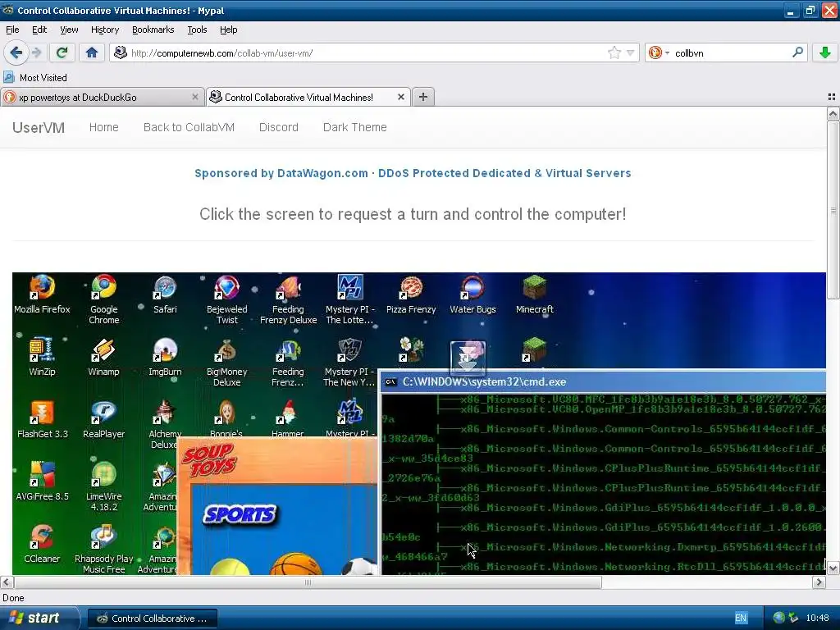The image size is (840, 630).
Task: Click the browser Back arrow button
Action: point(16,52)
